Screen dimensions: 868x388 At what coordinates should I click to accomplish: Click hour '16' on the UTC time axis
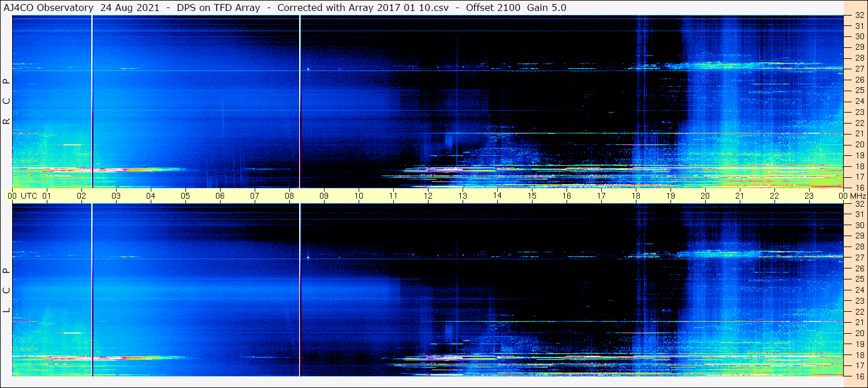[x=567, y=196]
